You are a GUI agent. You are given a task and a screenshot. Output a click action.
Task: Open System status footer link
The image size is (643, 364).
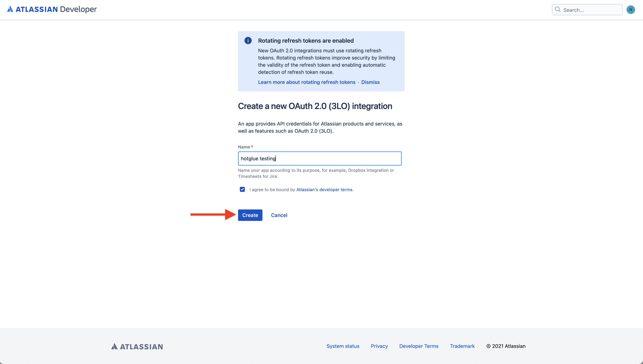tap(343, 346)
